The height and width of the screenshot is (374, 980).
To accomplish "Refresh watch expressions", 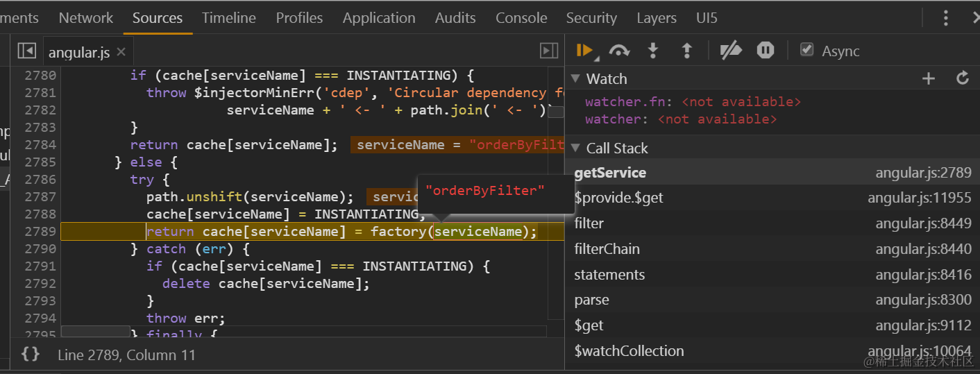I will pos(963,78).
